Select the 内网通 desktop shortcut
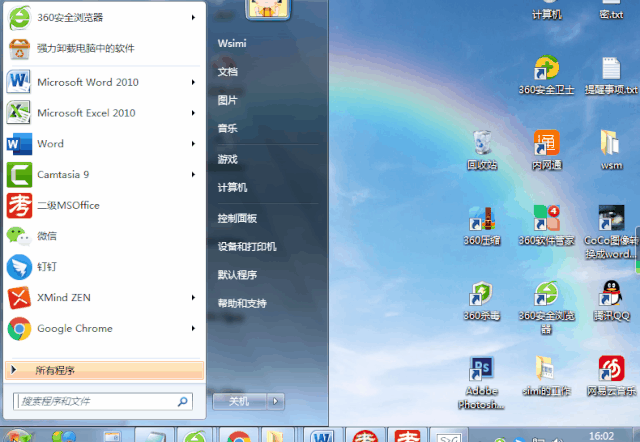Image resolution: width=640 pixels, height=442 pixels. point(547,150)
